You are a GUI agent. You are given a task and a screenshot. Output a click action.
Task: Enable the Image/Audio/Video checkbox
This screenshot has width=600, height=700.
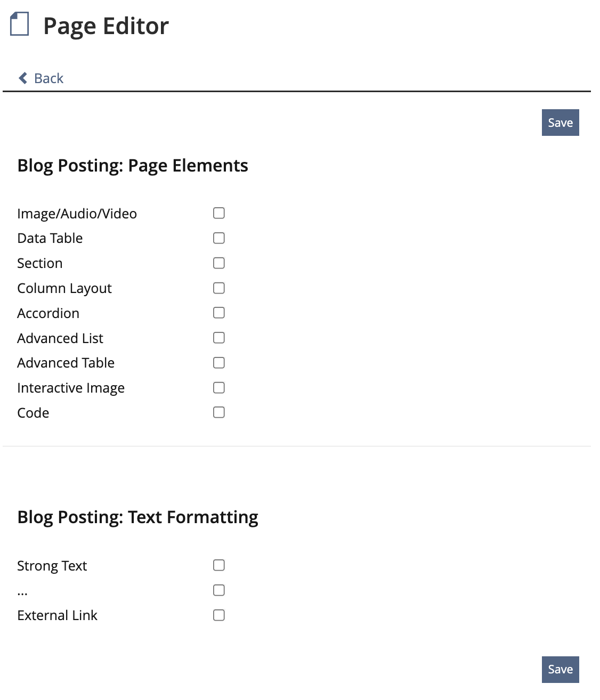click(x=219, y=213)
